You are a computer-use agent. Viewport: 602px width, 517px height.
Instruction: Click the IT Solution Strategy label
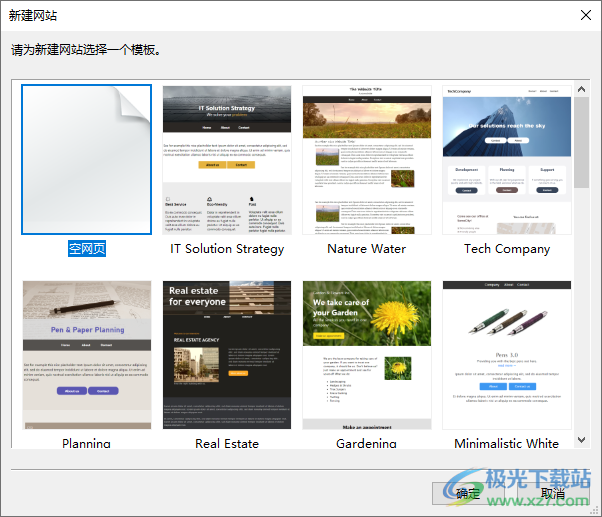pos(227,249)
